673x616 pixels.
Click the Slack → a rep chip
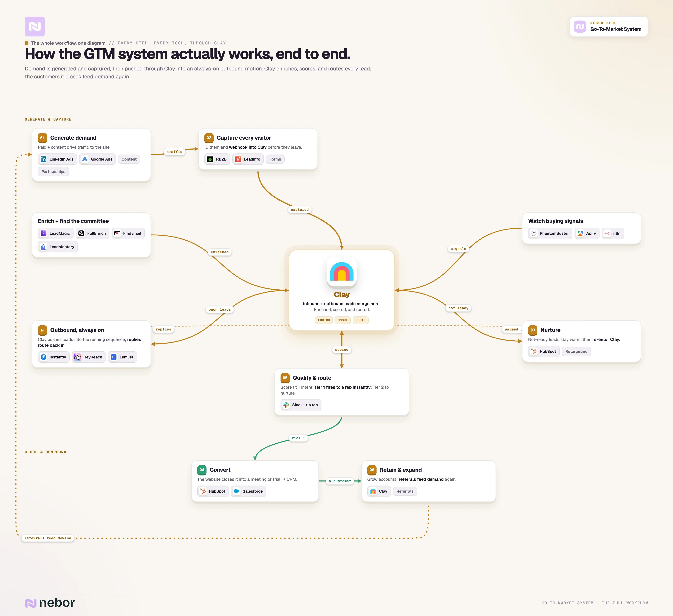coord(301,405)
